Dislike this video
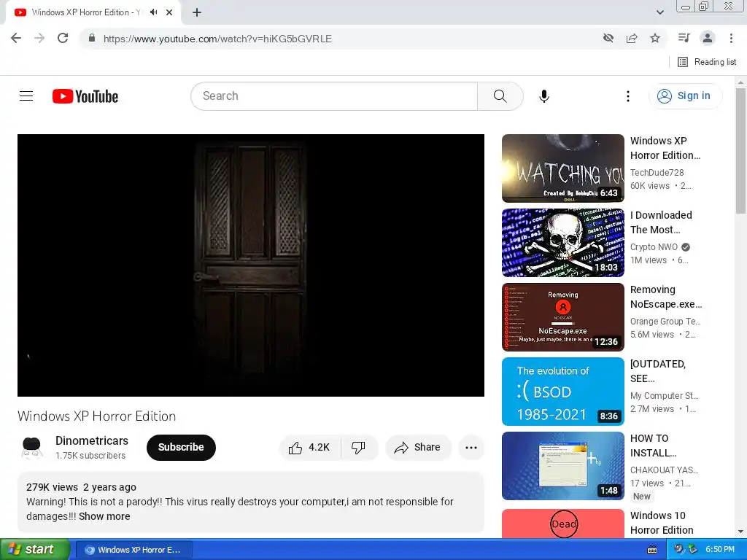Viewport: 747px width, 560px height. (x=359, y=447)
